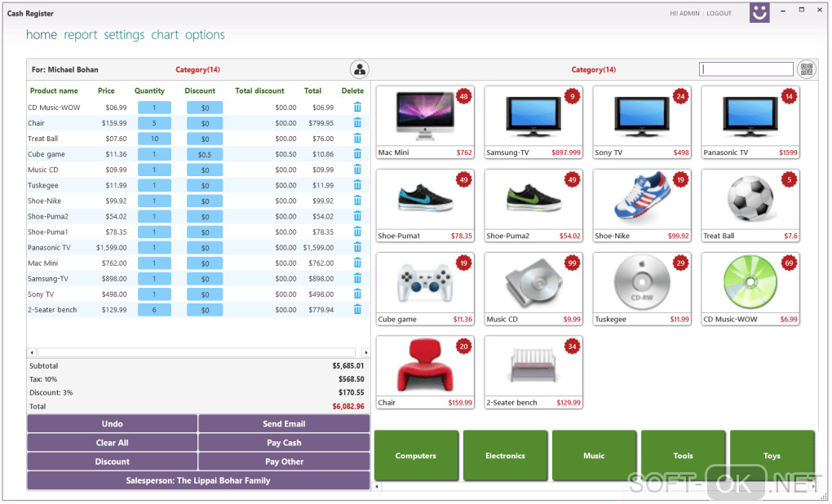This screenshot has width=832, height=504.
Task: Add Mac Mini product to cart
Action: [x=425, y=122]
